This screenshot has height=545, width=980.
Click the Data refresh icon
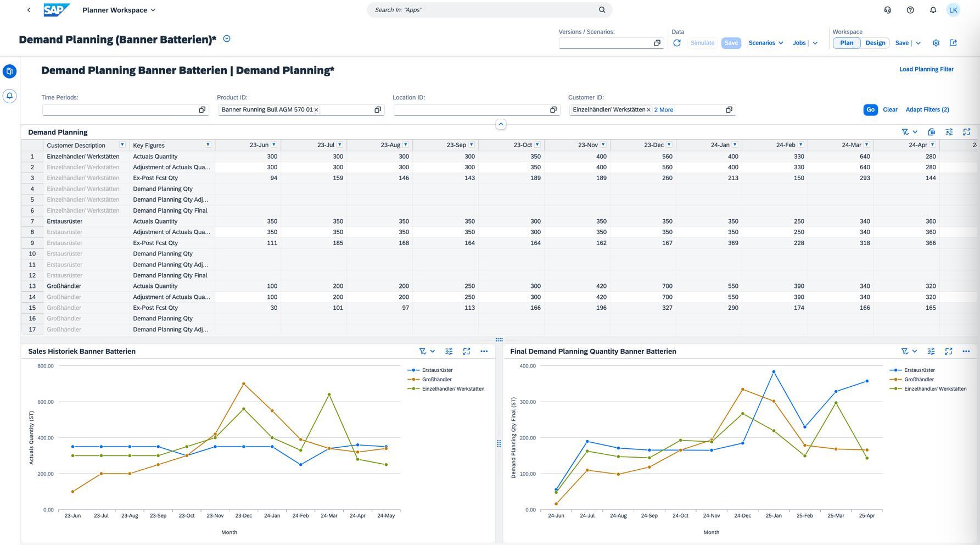(677, 43)
